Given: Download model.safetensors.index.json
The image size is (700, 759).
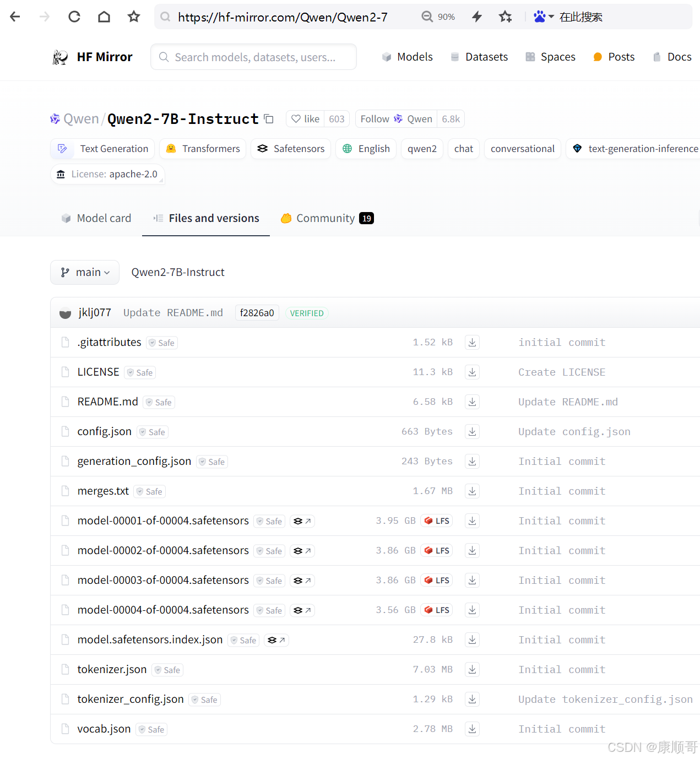Looking at the screenshot, I should pos(472,640).
